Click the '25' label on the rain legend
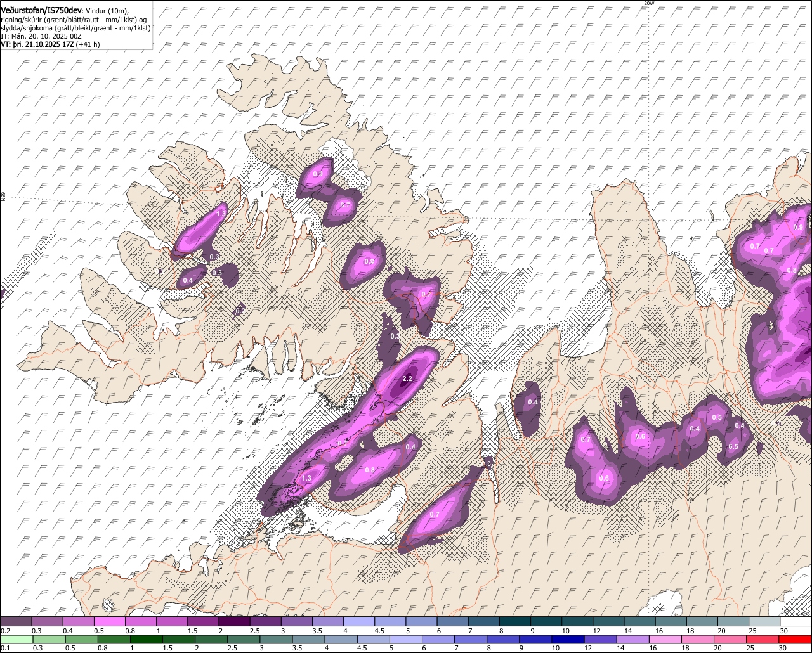Viewport: 812px width, 653px height. pyautogui.click(x=750, y=648)
